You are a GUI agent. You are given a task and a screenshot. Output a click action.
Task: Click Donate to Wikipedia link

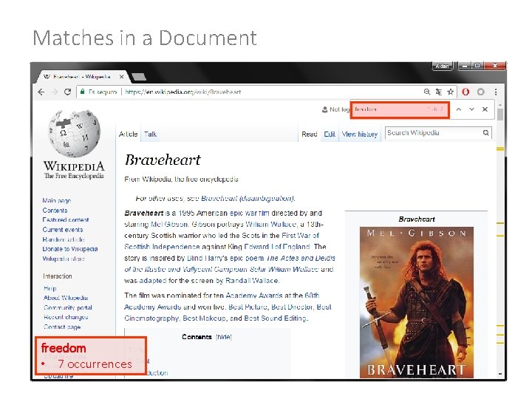point(70,249)
